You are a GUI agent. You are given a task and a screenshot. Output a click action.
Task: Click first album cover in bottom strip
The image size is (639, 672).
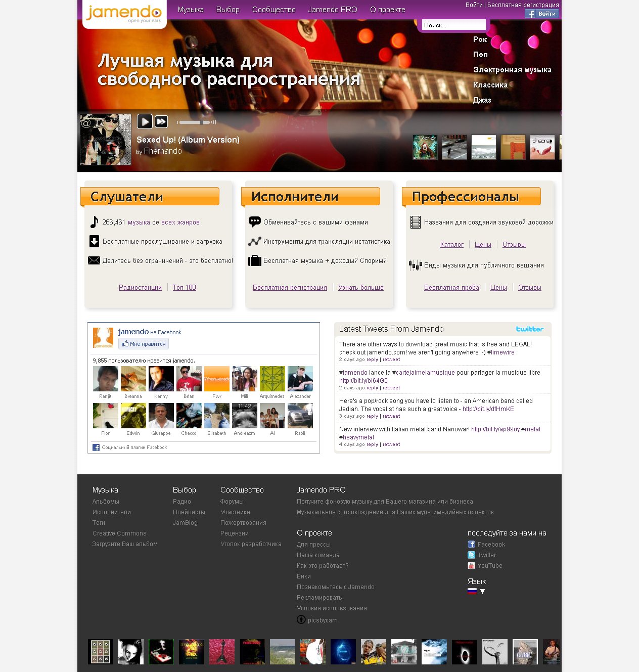point(101,652)
